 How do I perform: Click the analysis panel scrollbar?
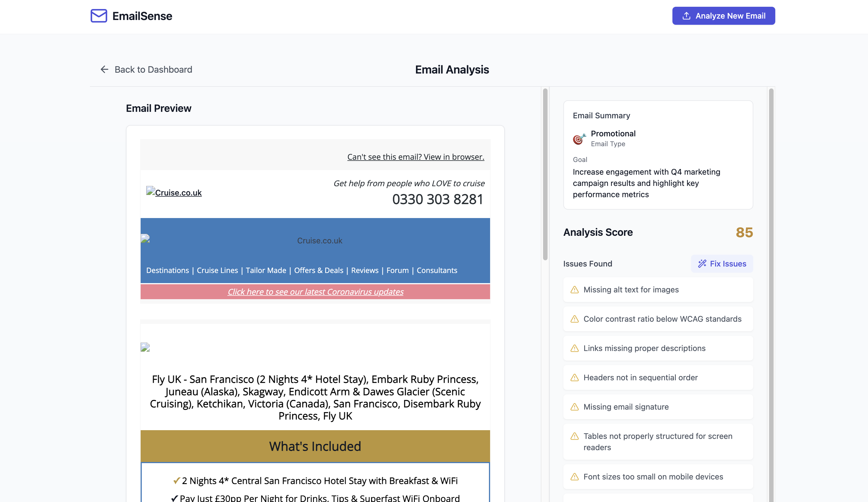click(771, 295)
